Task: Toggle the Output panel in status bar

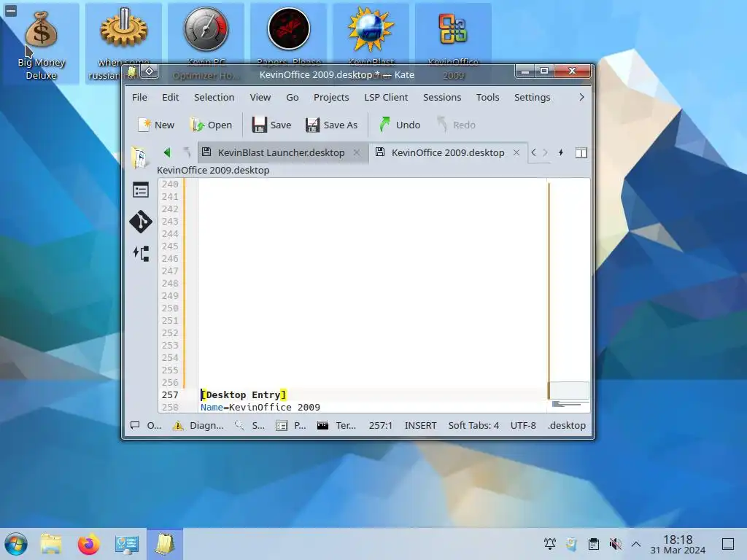Action: click(x=146, y=425)
